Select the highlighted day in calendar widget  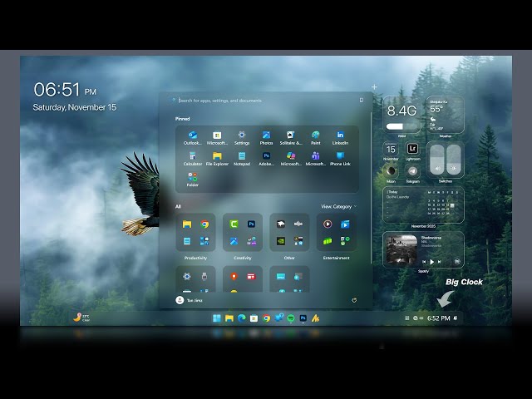[x=452, y=205]
